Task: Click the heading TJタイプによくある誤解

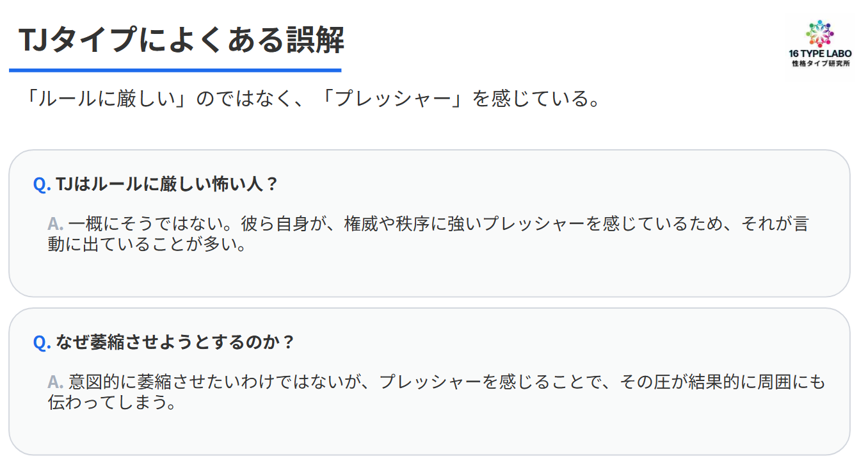Action: 181,40
